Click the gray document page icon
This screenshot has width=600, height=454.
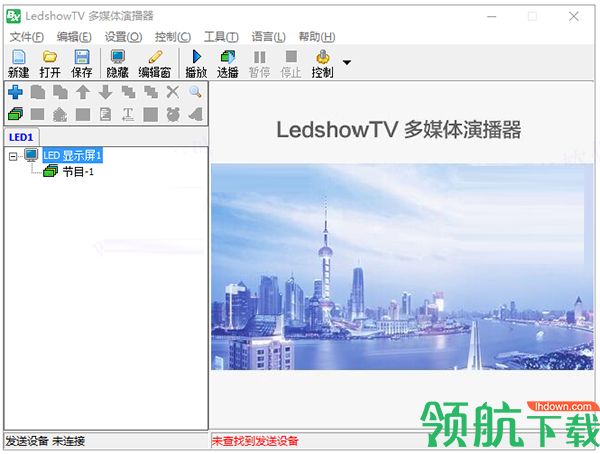(105, 114)
